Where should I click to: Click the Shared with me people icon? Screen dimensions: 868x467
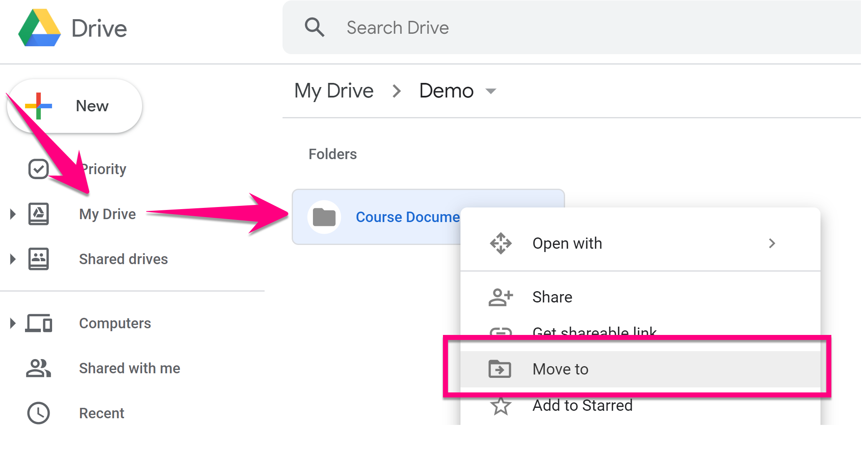click(x=38, y=368)
